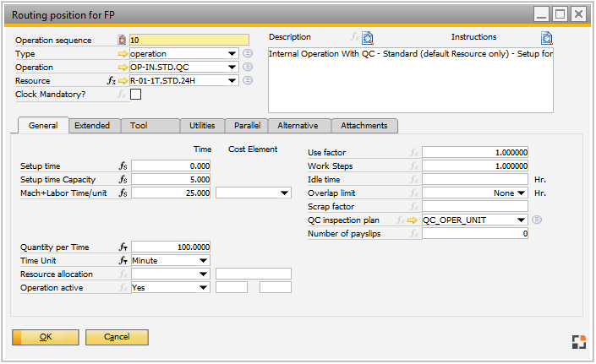
Task: Open the Instructions viewer icon
Action: 547,38
